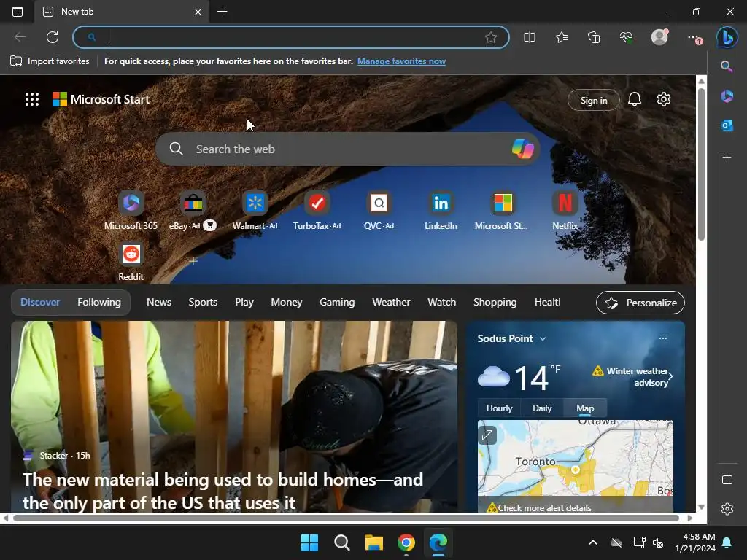Open File Explorer from taskbar
This screenshot has width=747, height=560.
374,542
